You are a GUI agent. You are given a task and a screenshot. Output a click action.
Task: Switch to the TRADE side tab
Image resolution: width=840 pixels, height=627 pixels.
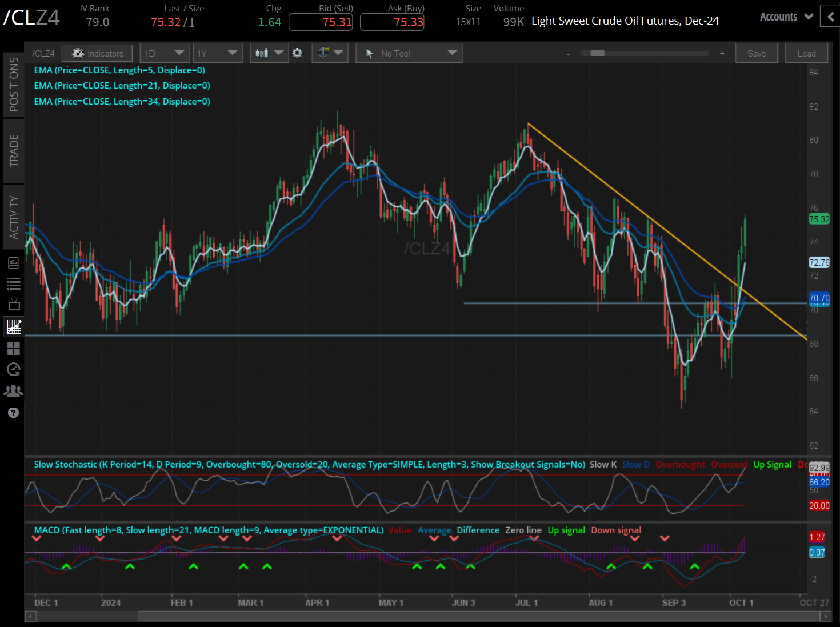point(14,151)
